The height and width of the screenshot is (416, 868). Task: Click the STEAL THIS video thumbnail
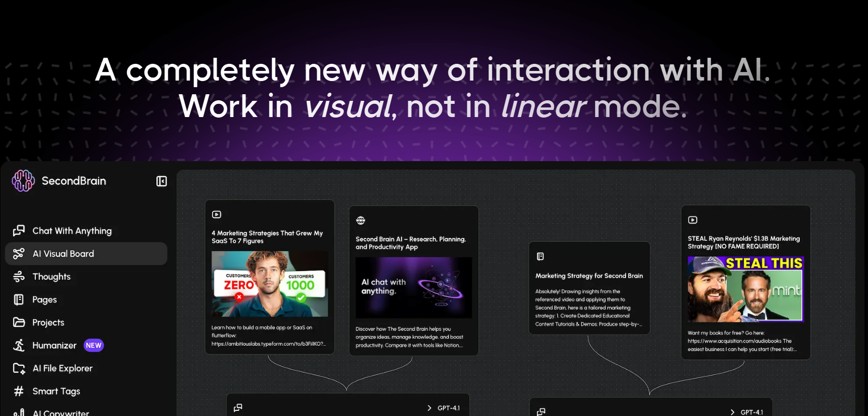coord(745,289)
